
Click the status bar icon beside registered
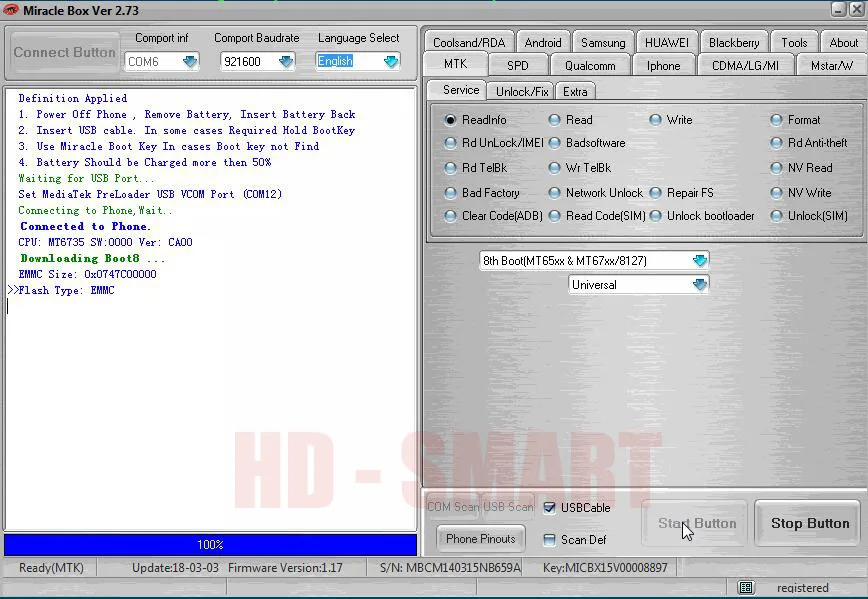click(x=746, y=587)
